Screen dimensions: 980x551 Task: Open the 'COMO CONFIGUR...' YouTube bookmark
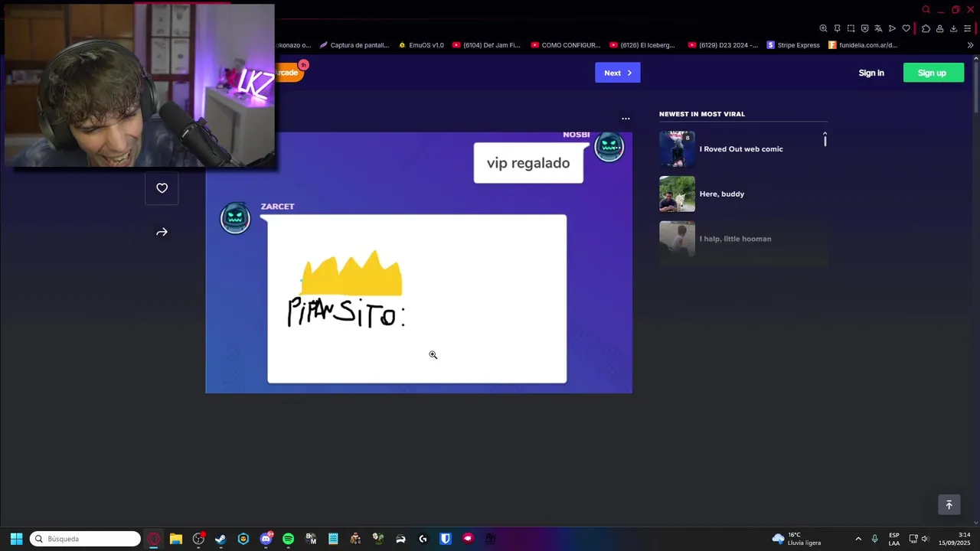click(565, 45)
